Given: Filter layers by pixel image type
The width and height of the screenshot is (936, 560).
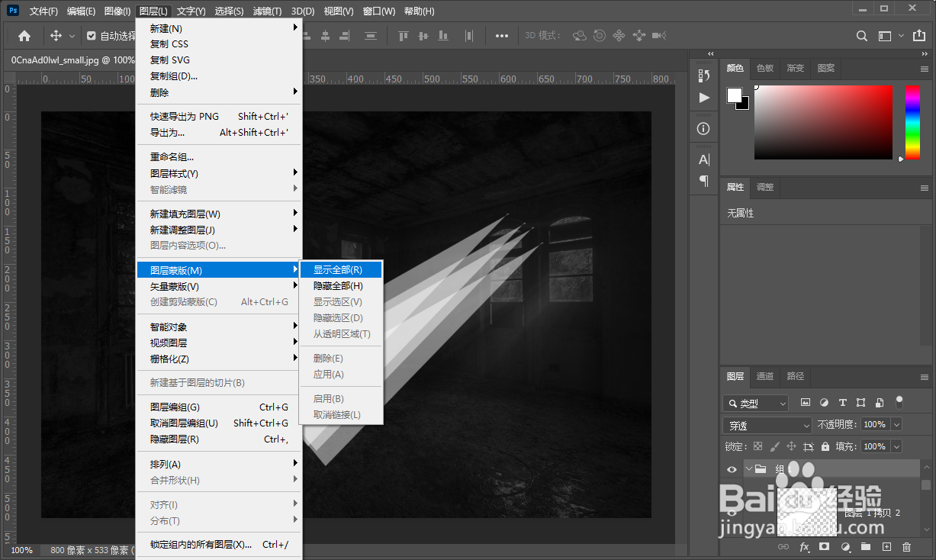Looking at the screenshot, I should (x=805, y=403).
